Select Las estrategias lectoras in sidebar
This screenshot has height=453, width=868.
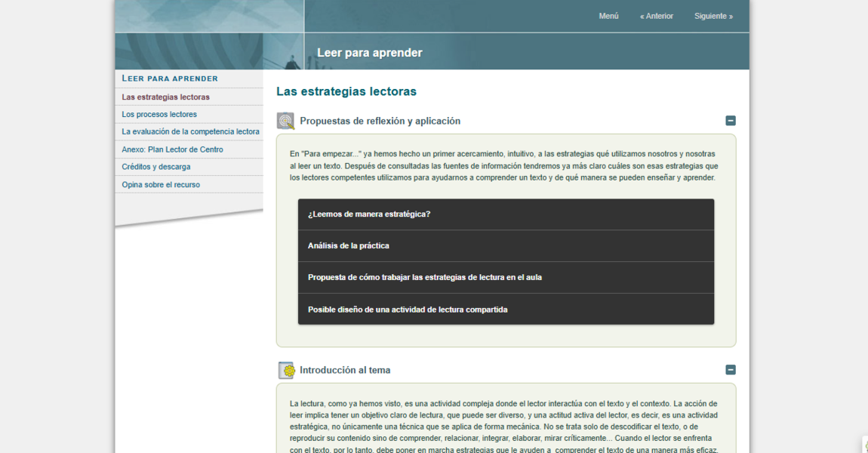pyautogui.click(x=166, y=97)
